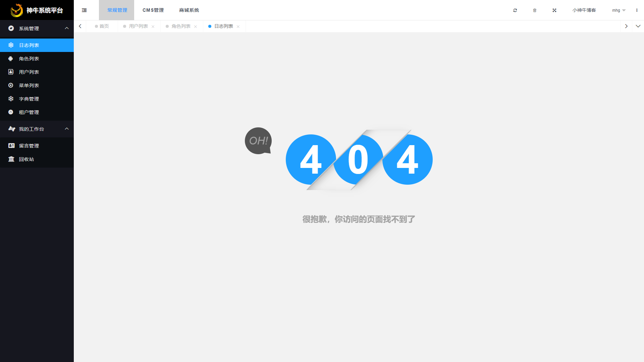The width and height of the screenshot is (644, 362).
Task: Visit the 小神牛博客 link
Action: pyautogui.click(x=584, y=10)
